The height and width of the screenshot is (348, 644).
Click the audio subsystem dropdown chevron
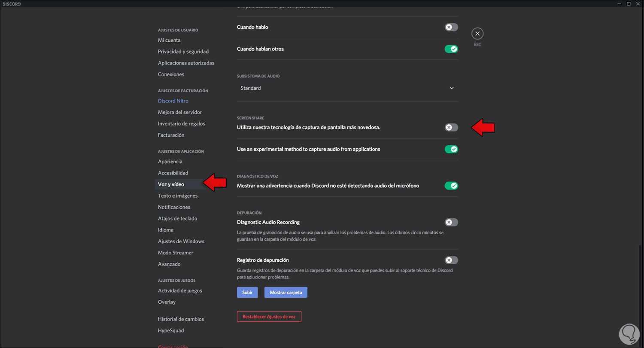tap(451, 88)
